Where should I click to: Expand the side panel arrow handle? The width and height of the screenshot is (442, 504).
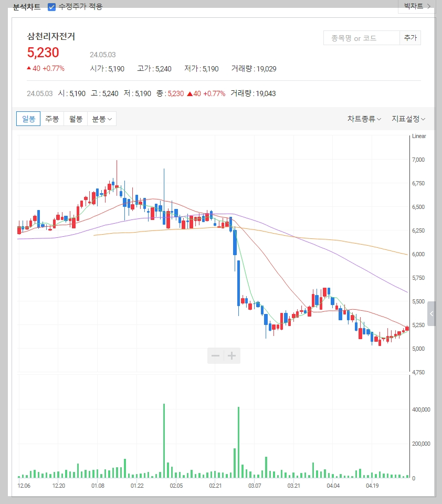click(x=432, y=314)
